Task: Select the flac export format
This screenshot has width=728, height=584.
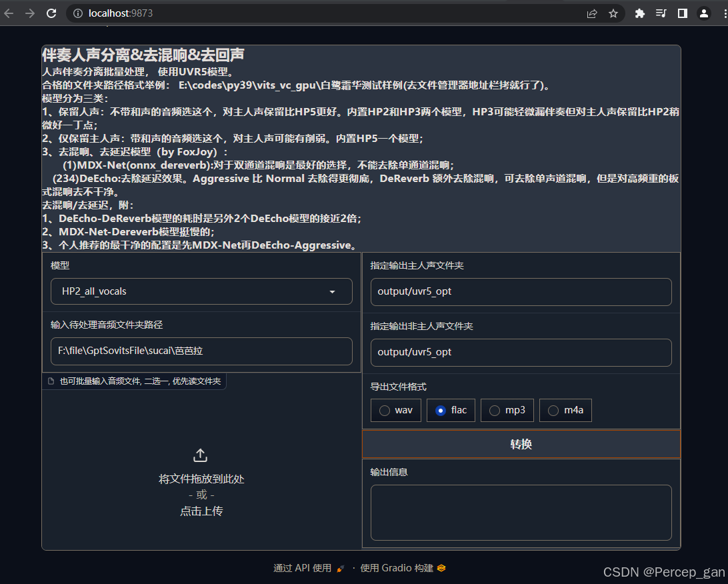Action: click(451, 411)
